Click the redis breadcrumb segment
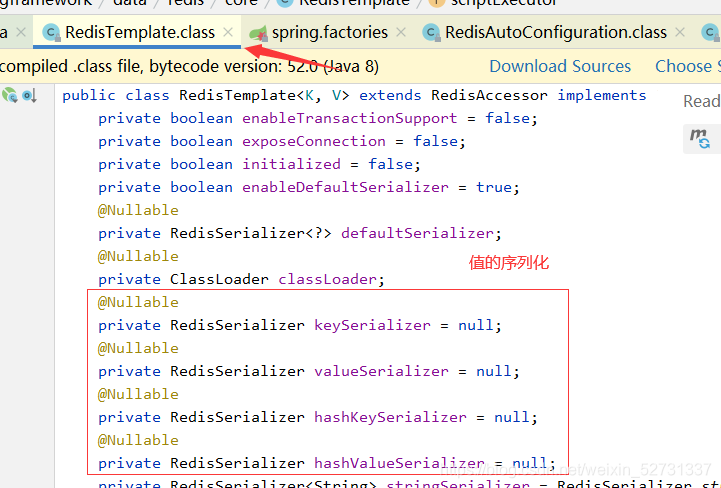Image resolution: width=721 pixels, height=488 pixels. [x=185, y=3]
